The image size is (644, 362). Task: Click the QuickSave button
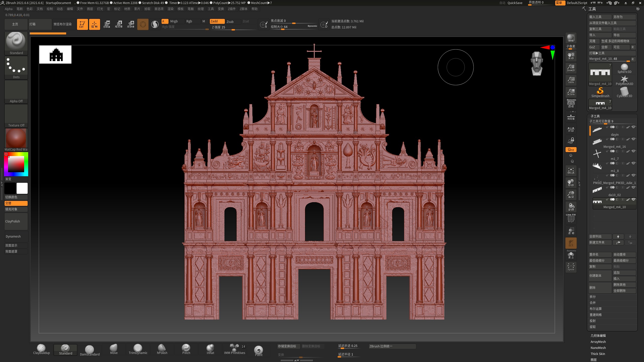pyautogui.click(x=515, y=3)
